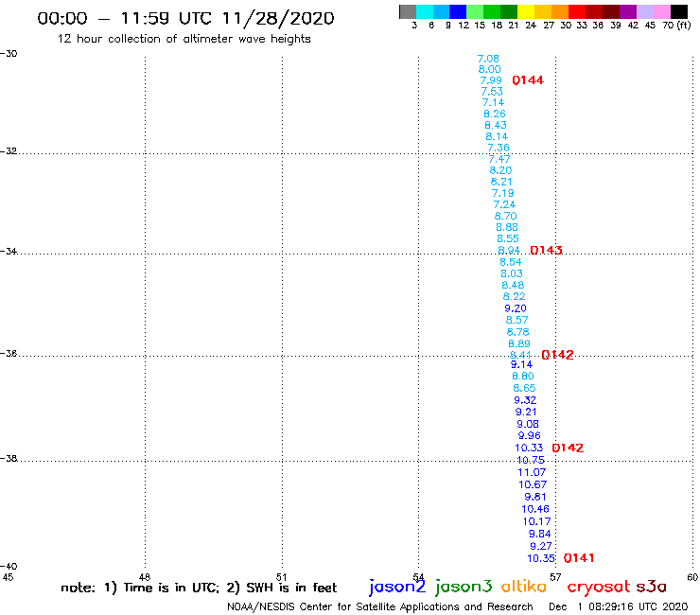This screenshot has width=700, height=615.
Task: Click wave height value 8.70
Action: [x=505, y=216]
